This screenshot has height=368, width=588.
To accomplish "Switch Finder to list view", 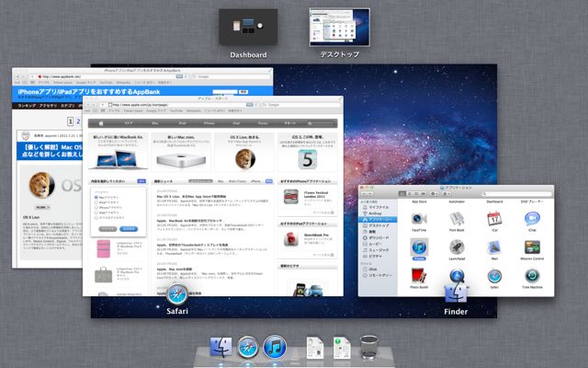I will click(x=410, y=194).
